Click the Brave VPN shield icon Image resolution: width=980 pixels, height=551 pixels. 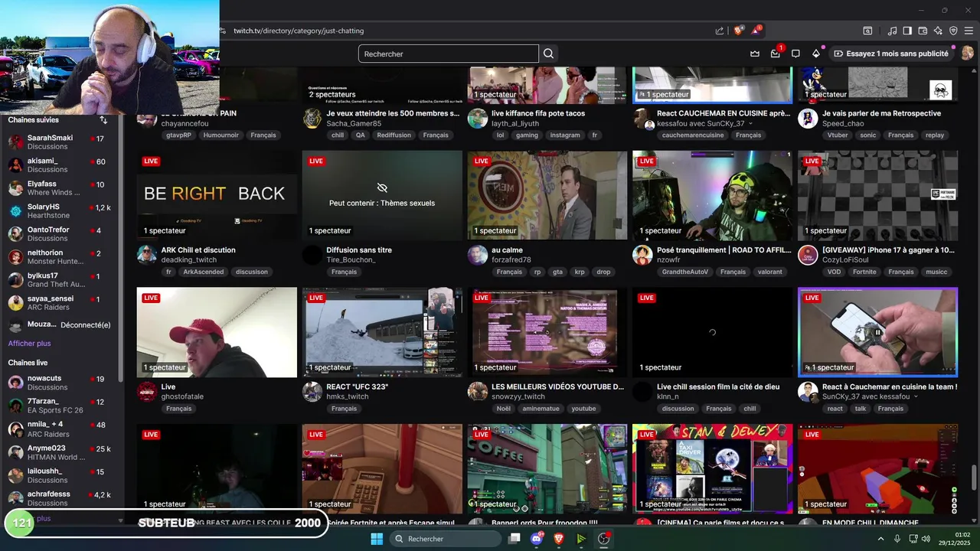pyautogui.click(x=953, y=31)
